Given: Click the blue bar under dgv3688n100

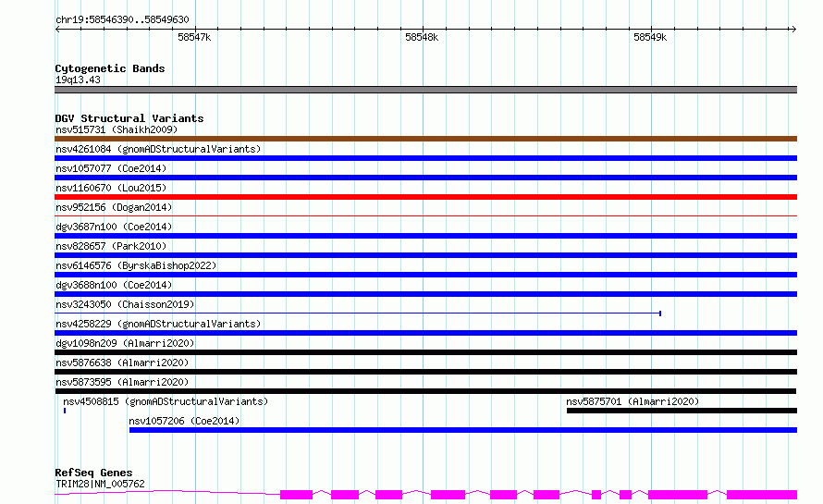Looking at the screenshot, I should click(425, 294).
